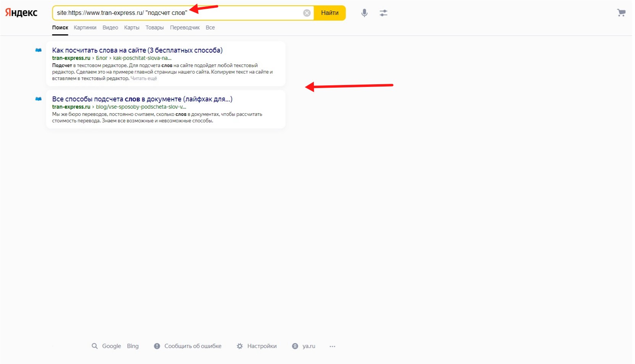Go to ya.ru footer link

(309, 346)
